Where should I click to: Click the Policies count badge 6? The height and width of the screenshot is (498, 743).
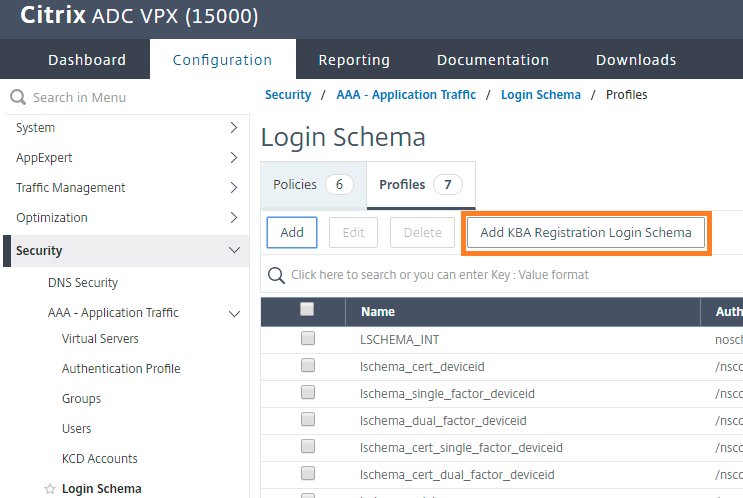[x=339, y=184]
